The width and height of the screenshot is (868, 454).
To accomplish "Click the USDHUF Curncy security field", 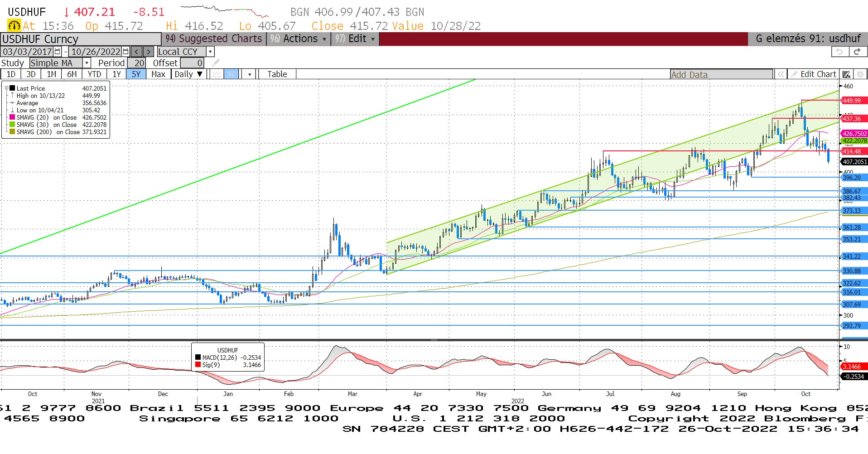I will 81,39.
